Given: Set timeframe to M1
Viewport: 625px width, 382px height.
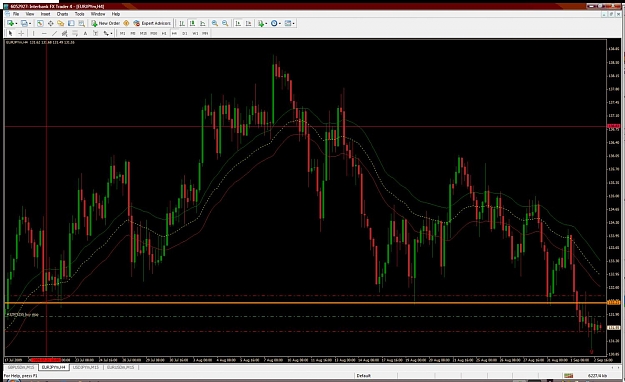Looking at the screenshot, I should [x=122, y=33].
